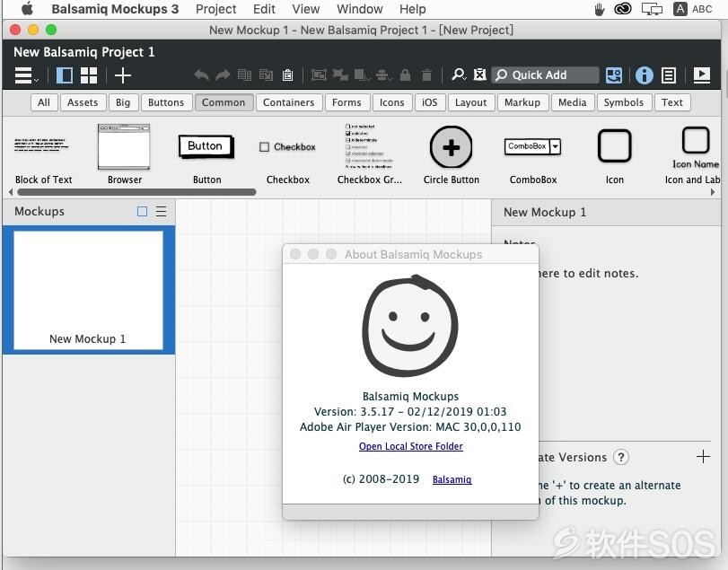
Task: Pick the Icon and Label control
Action: 692,154
